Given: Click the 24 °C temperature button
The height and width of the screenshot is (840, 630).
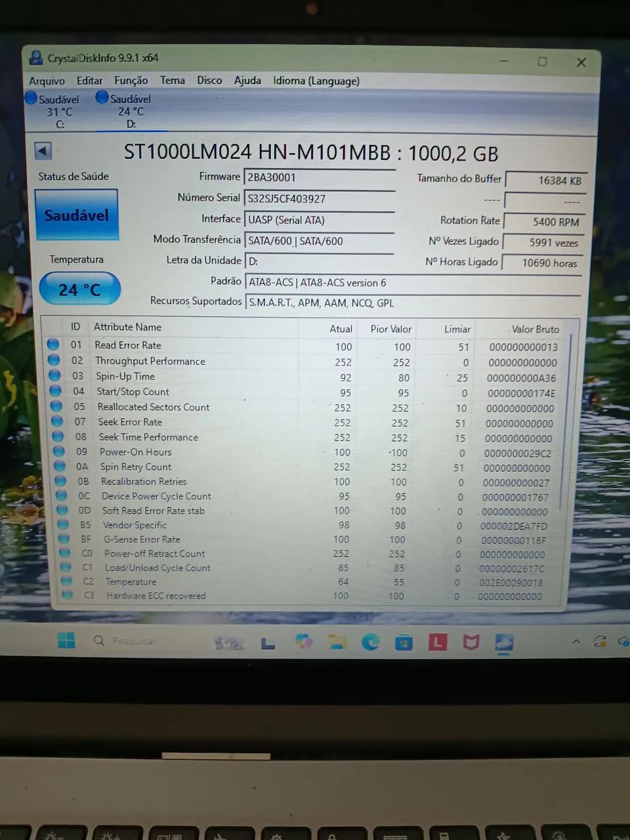Looking at the screenshot, I should pos(79,289).
